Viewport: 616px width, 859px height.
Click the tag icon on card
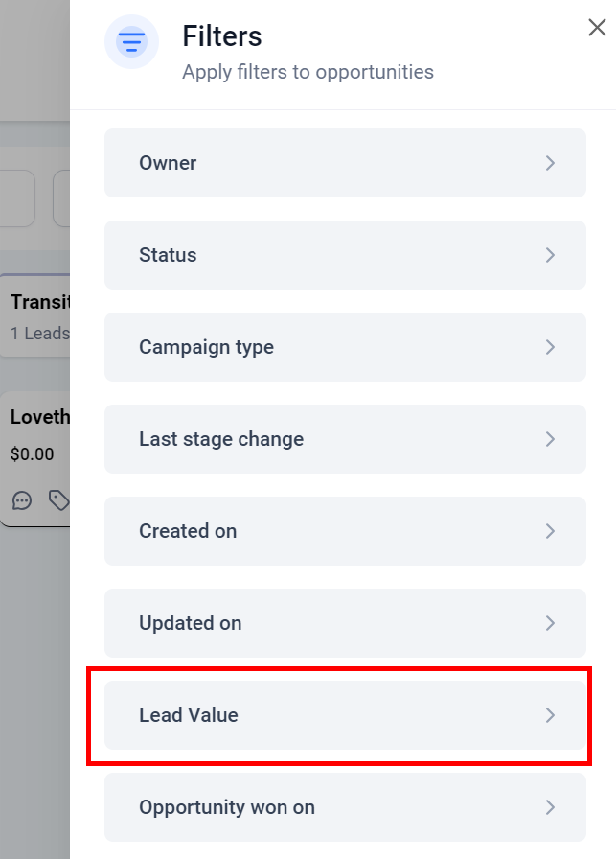point(59,499)
